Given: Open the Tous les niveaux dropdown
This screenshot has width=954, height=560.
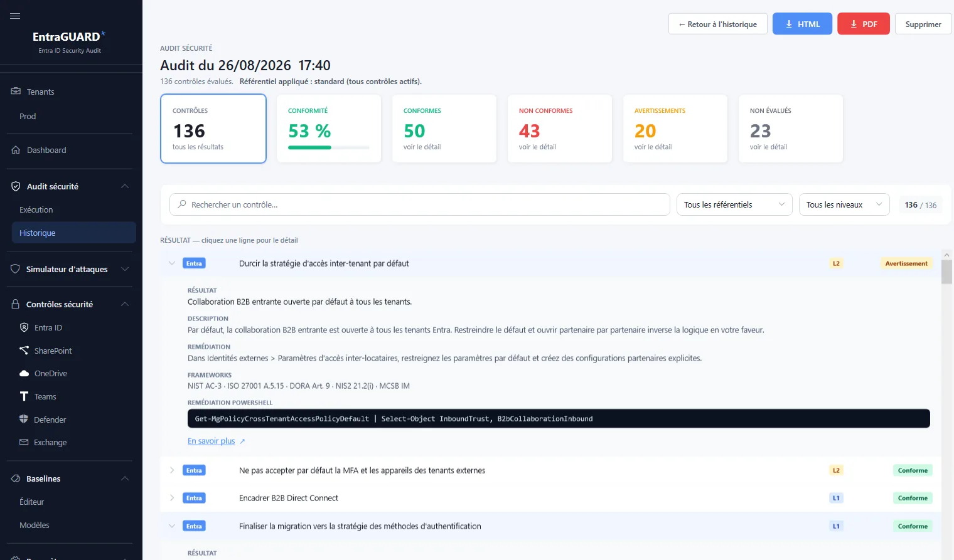Looking at the screenshot, I should pyautogui.click(x=844, y=204).
